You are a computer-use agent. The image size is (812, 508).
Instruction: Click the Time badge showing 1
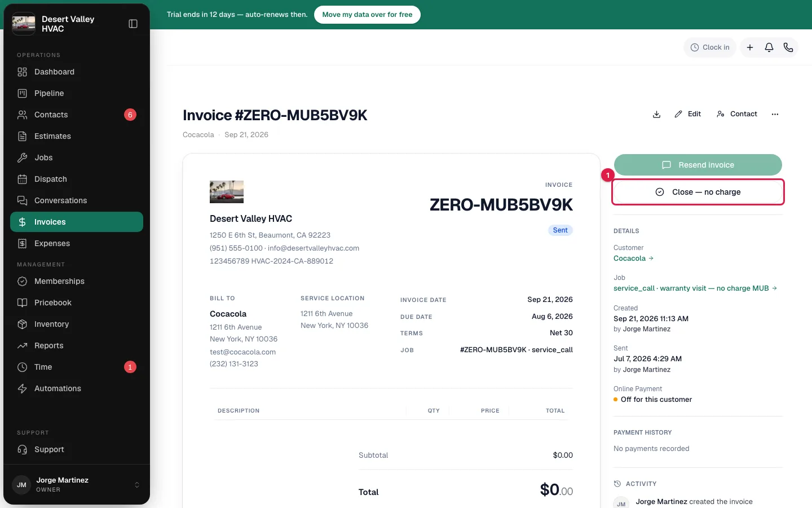tap(130, 367)
